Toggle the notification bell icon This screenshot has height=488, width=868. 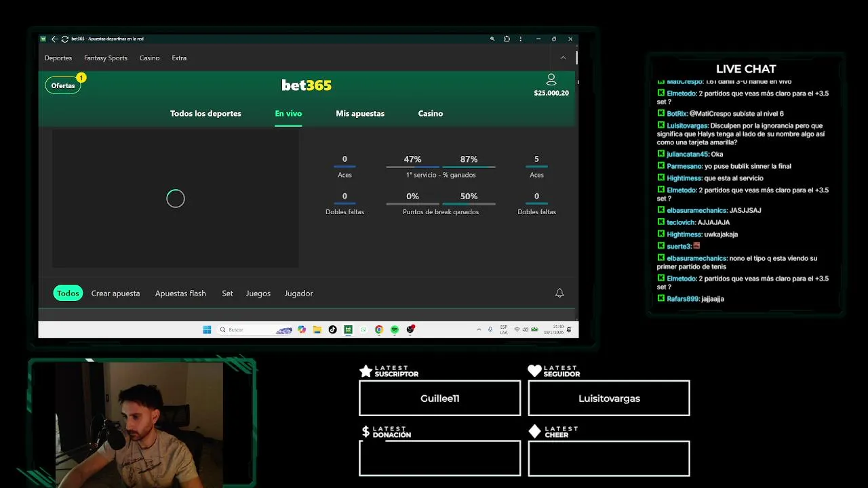(x=559, y=293)
